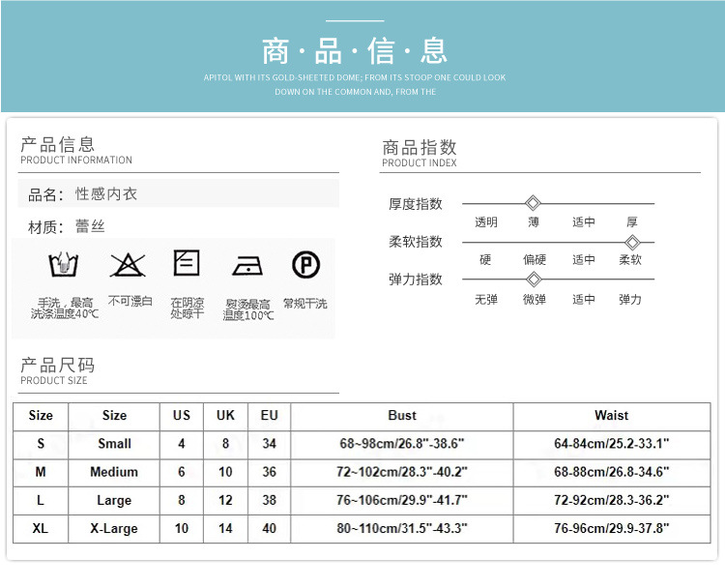725x588 pixels.
Task: Click the 柔软 softness scale label
Action: pyautogui.click(x=630, y=259)
